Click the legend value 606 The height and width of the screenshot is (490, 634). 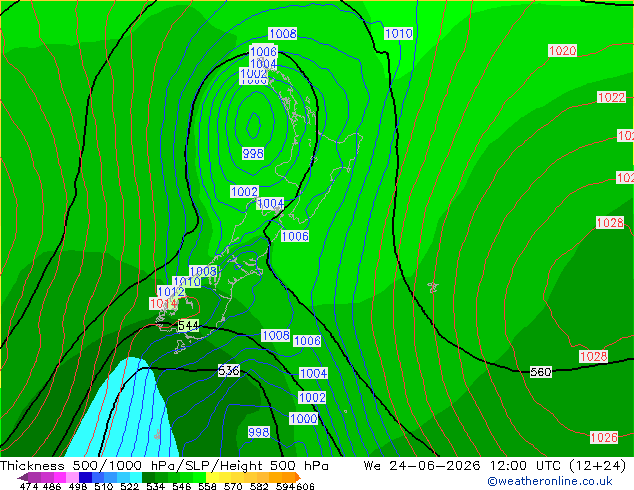point(305,486)
